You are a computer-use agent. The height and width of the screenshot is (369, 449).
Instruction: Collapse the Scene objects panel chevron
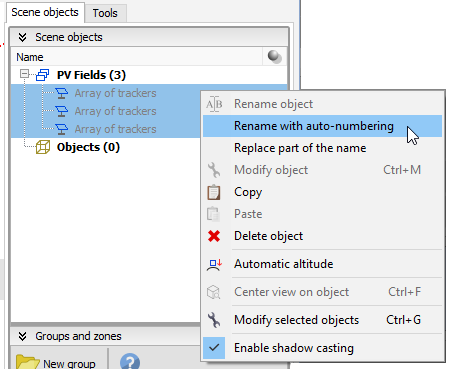(x=22, y=37)
